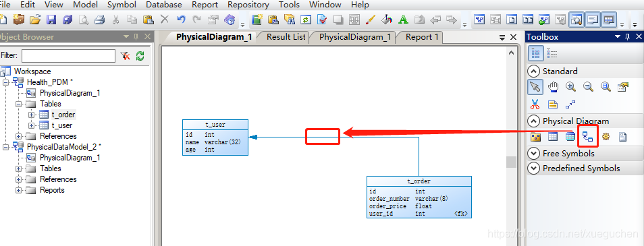The height and width of the screenshot is (246, 644).
Task: Expand the Free Symbols section
Action: (533, 154)
